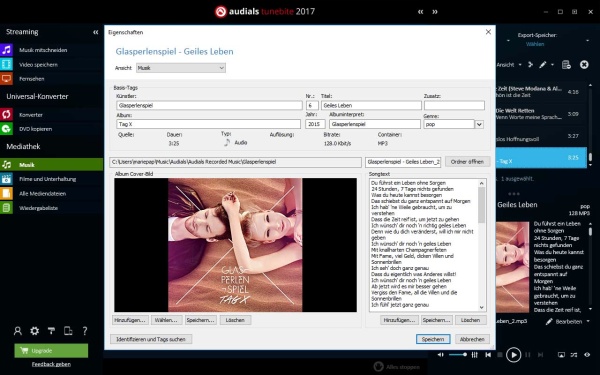Screen dimensions: 600x375
Task: Click the devices icon beside the help icon
Action: 68,331
